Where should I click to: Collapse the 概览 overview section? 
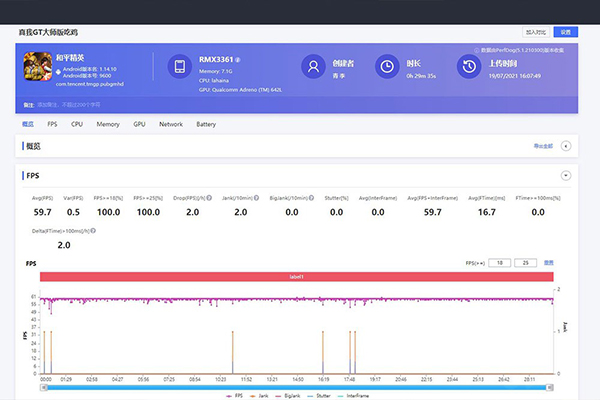tap(566, 146)
